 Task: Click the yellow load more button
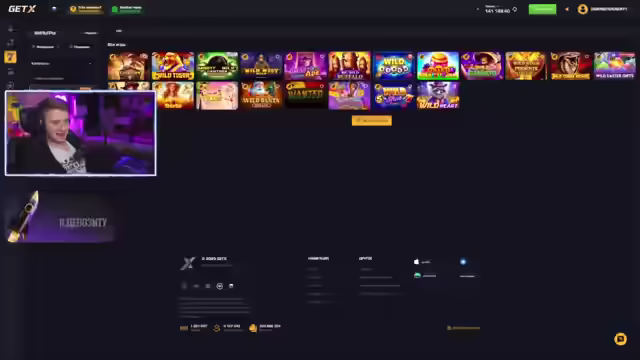coord(372,120)
